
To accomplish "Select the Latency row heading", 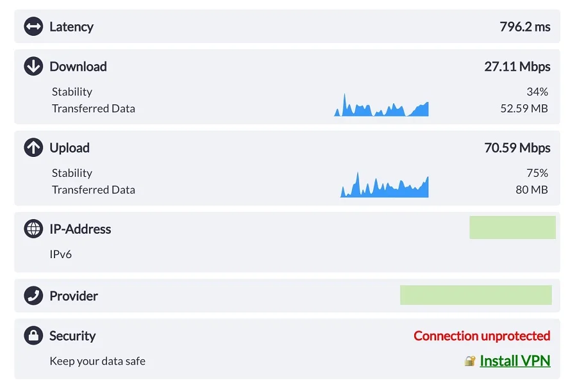I will click(x=71, y=27).
